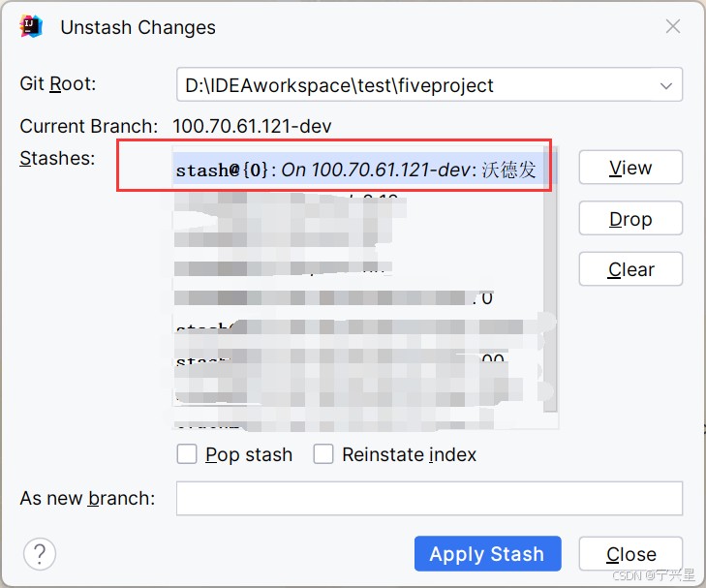This screenshot has width=706, height=588.
Task: Select the stash@{0} entry in list
Action: (x=365, y=170)
